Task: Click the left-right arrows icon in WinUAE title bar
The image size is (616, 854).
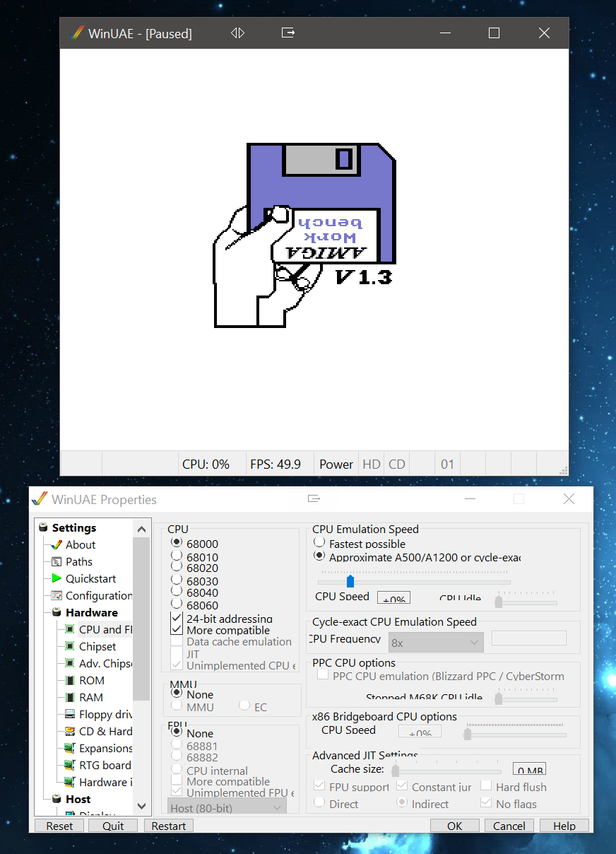Action: [x=238, y=33]
